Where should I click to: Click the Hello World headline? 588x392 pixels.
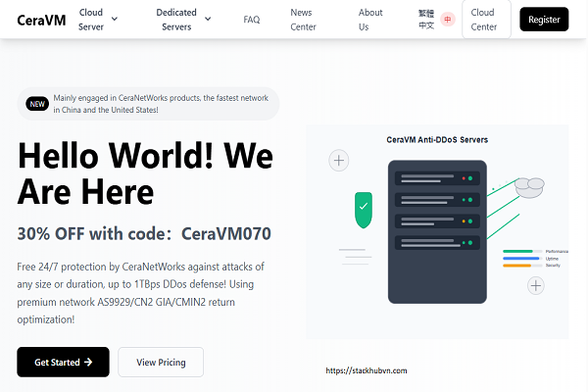[145, 173]
